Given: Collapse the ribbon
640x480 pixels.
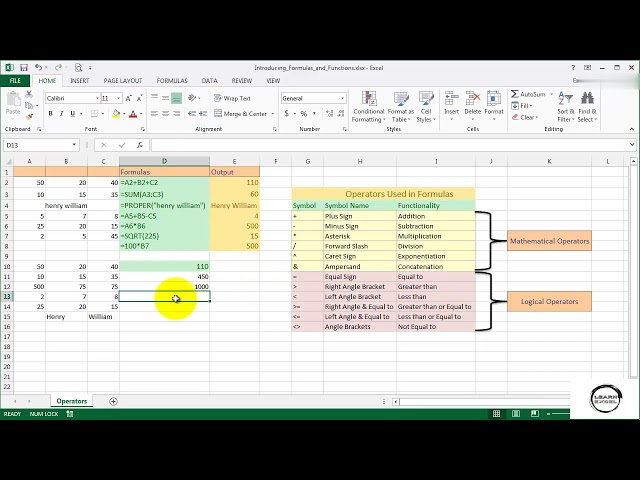Looking at the screenshot, I should pyautogui.click(x=631, y=129).
